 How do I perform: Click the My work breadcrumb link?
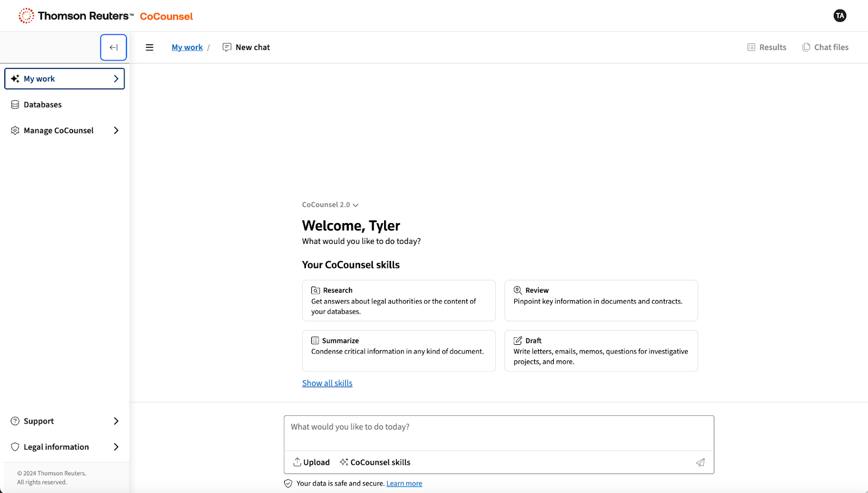pos(187,47)
